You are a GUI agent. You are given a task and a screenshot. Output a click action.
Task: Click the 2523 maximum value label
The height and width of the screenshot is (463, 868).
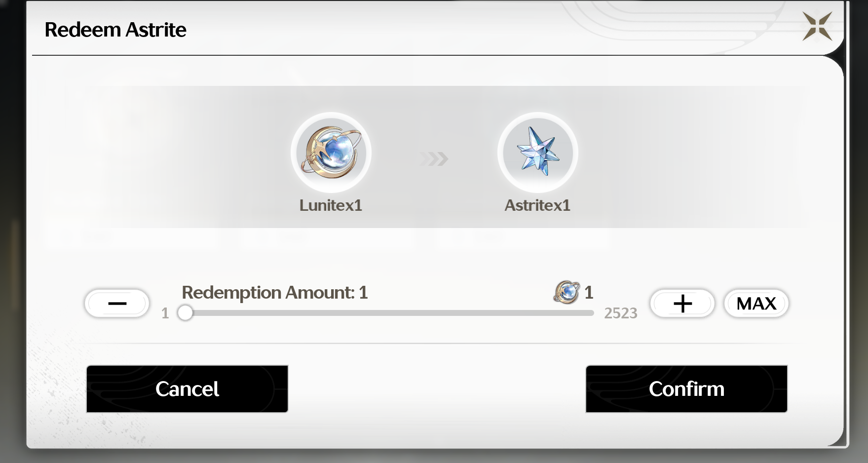click(621, 313)
